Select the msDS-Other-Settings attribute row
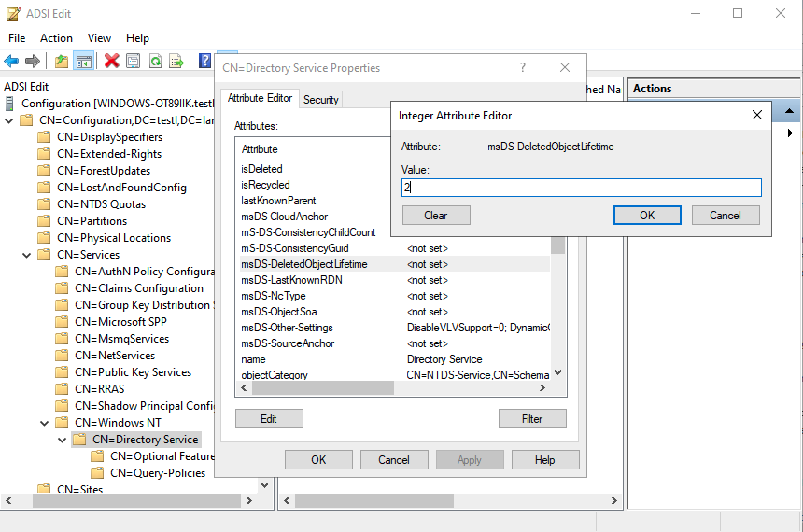The width and height of the screenshot is (803, 532). [x=287, y=328]
